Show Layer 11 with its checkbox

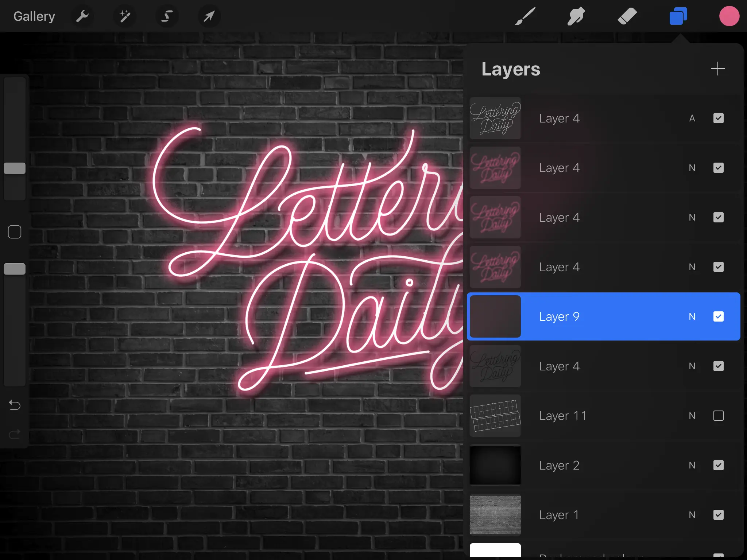(x=718, y=416)
